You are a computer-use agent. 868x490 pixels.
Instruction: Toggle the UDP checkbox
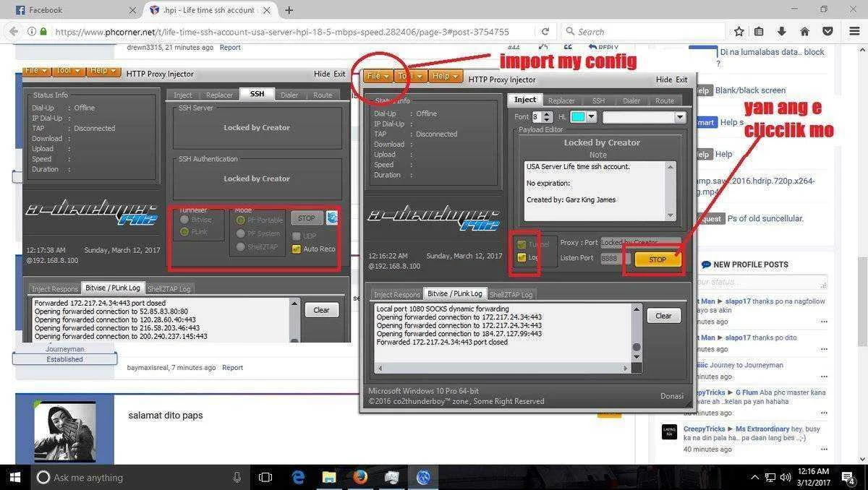click(x=296, y=236)
